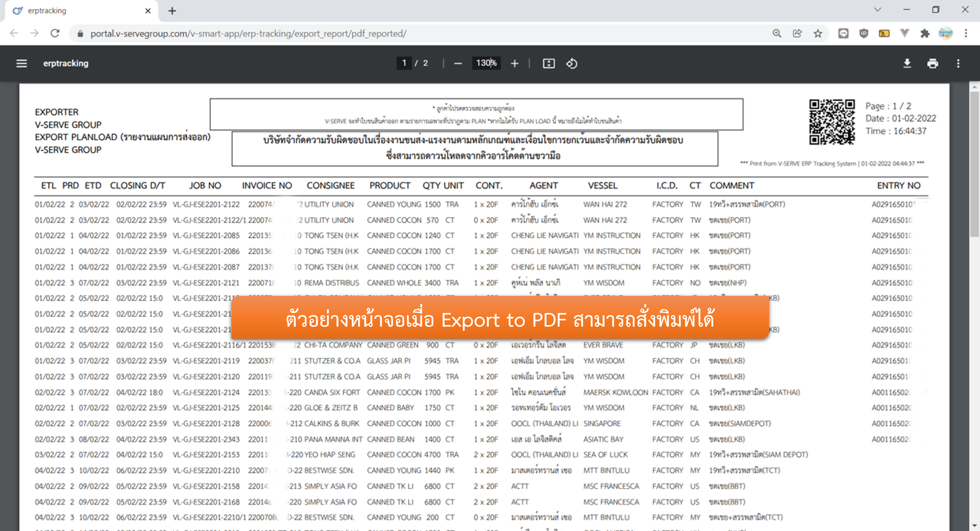Close the erptracking tab
Image resolution: width=980 pixels, height=531 pixels.
[148, 11]
